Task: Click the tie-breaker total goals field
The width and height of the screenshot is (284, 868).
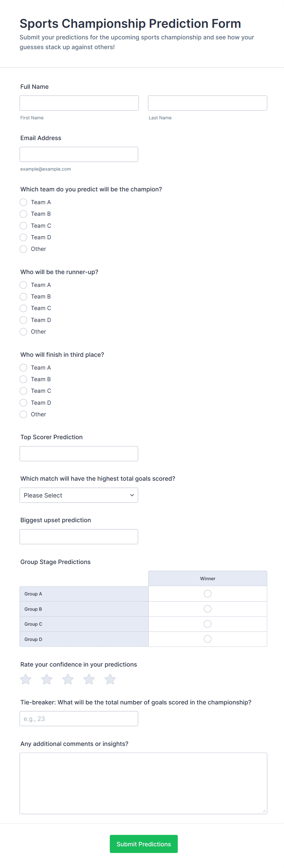Action: coord(78,719)
